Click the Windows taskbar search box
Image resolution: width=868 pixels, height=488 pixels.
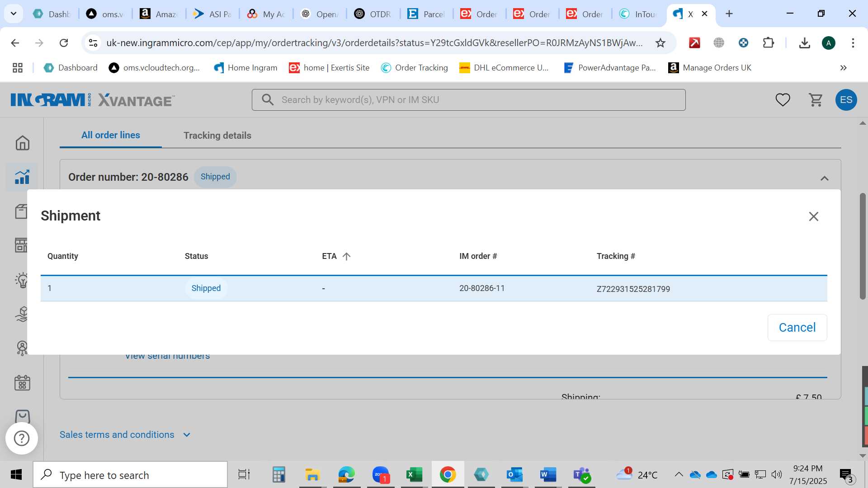[130, 475]
